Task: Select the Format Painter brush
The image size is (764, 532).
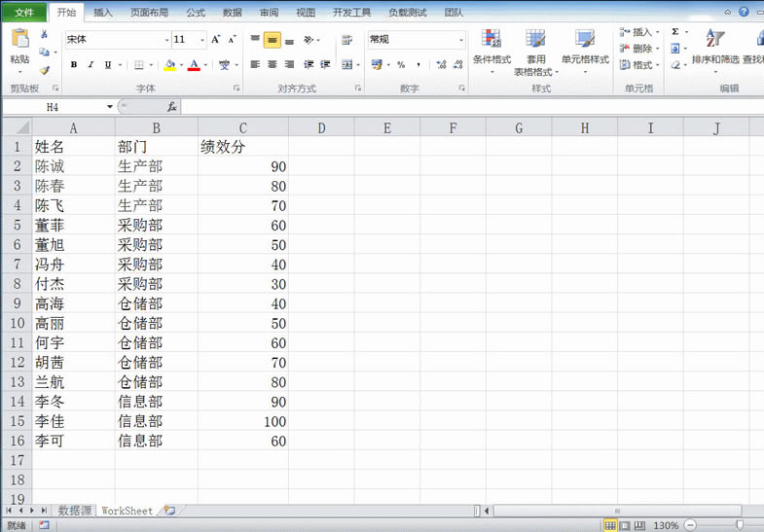Action: click(x=45, y=70)
